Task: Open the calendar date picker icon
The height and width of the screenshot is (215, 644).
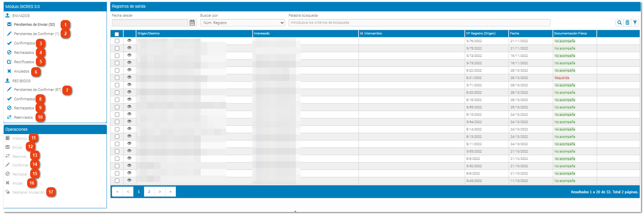Action: [192, 23]
